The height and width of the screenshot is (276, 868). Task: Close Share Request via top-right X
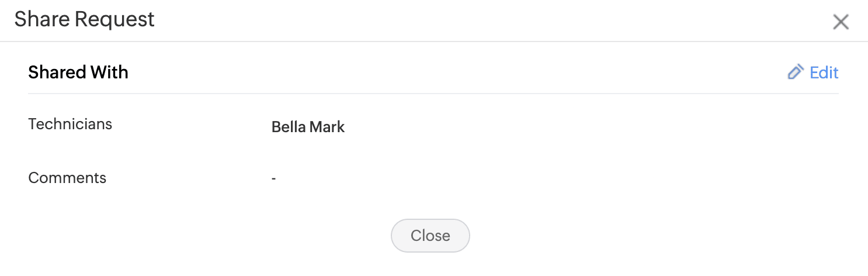coord(841,22)
